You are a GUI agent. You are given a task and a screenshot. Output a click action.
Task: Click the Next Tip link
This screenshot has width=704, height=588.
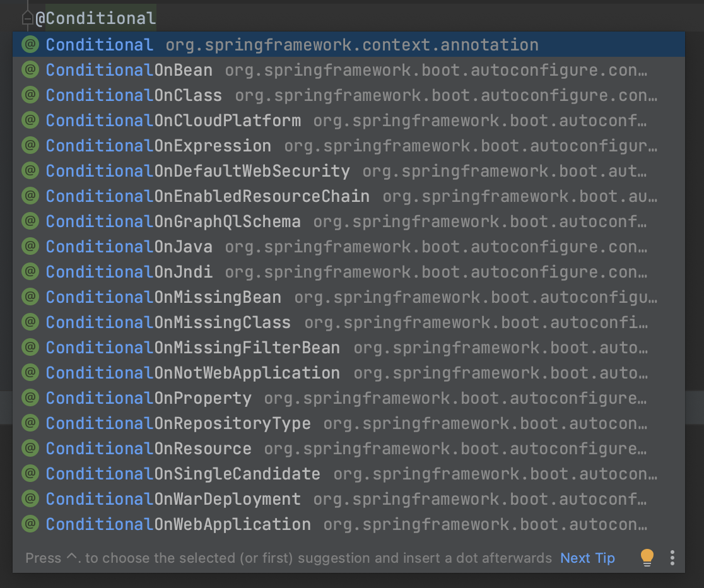click(x=587, y=558)
